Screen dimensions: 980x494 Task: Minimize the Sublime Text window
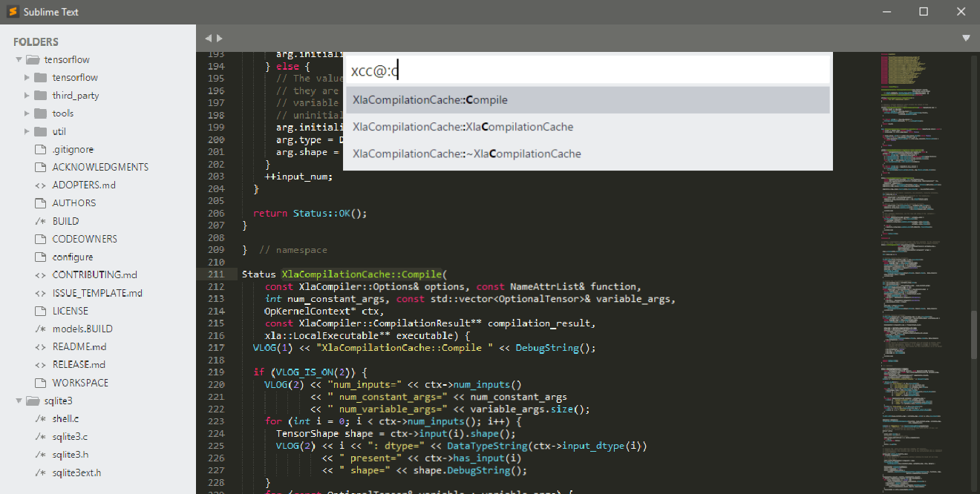(887, 12)
